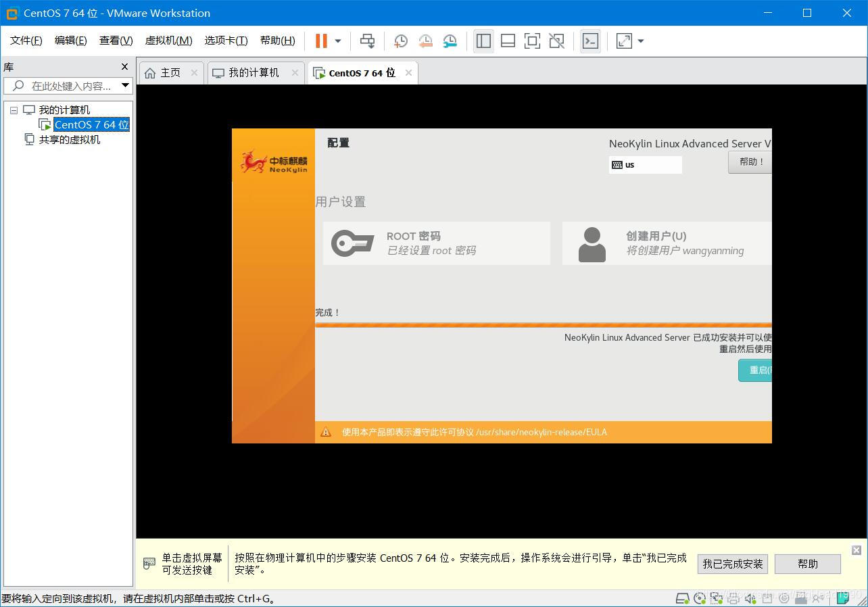Image resolution: width=868 pixels, height=607 pixels.
Task: Click the printer status bar icon
Action: (733, 598)
